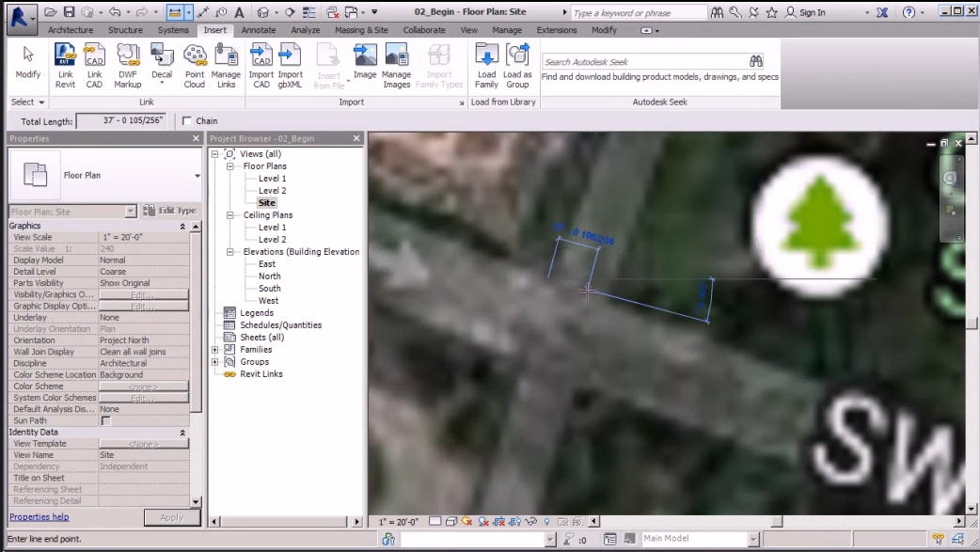Click the Link CAD tool
The image size is (980, 552).
[x=94, y=66]
